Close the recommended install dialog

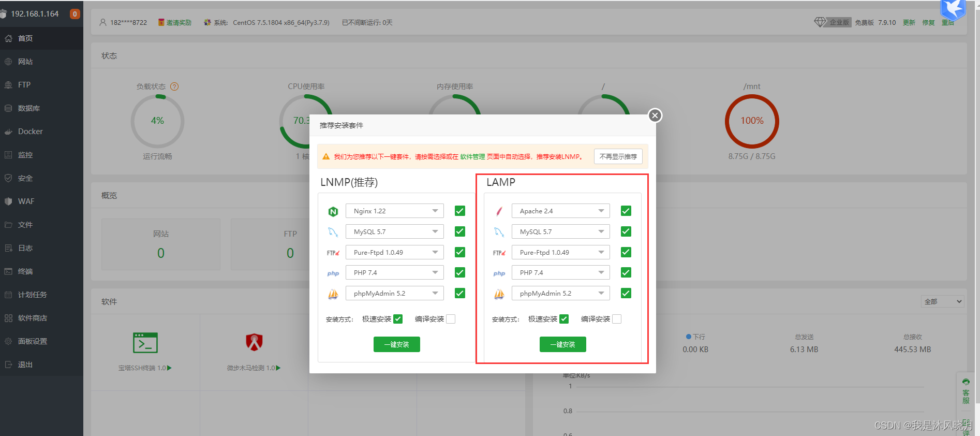pos(655,115)
